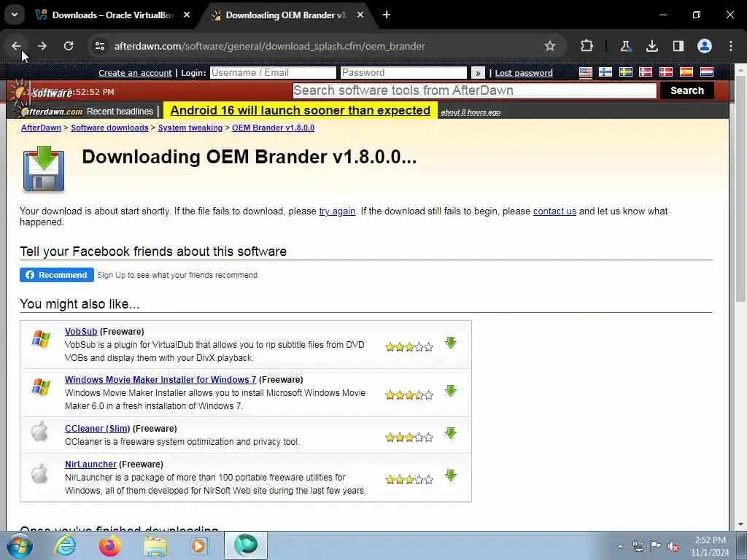Click the Facebook Recommend button
Viewport: 747px width, 560px height.
(x=57, y=275)
